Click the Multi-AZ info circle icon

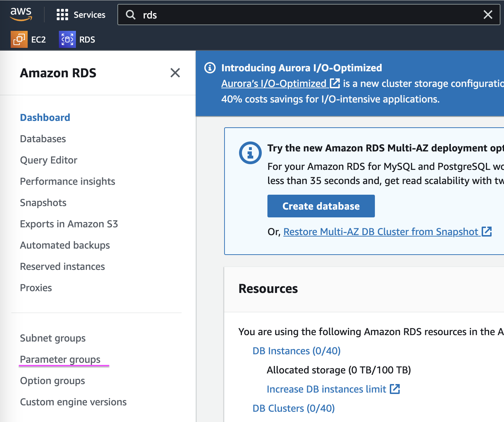tap(250, 153)
